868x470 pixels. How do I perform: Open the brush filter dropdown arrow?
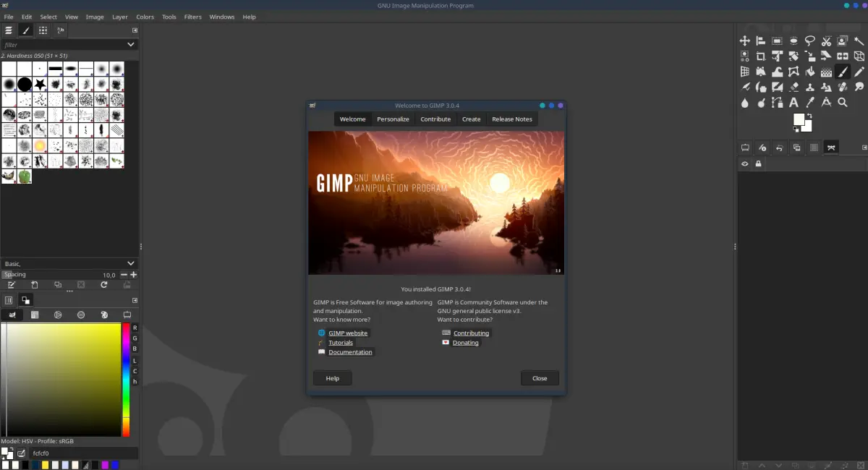131,44
